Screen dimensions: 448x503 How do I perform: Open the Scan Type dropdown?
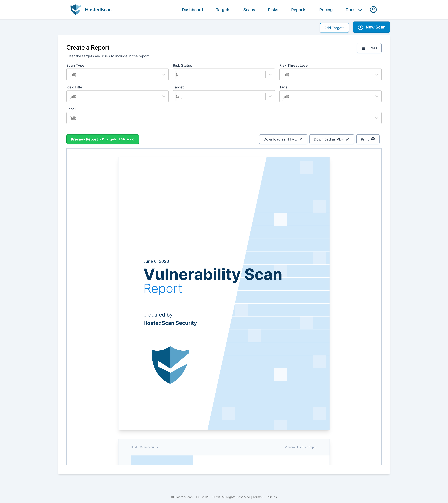117,75
